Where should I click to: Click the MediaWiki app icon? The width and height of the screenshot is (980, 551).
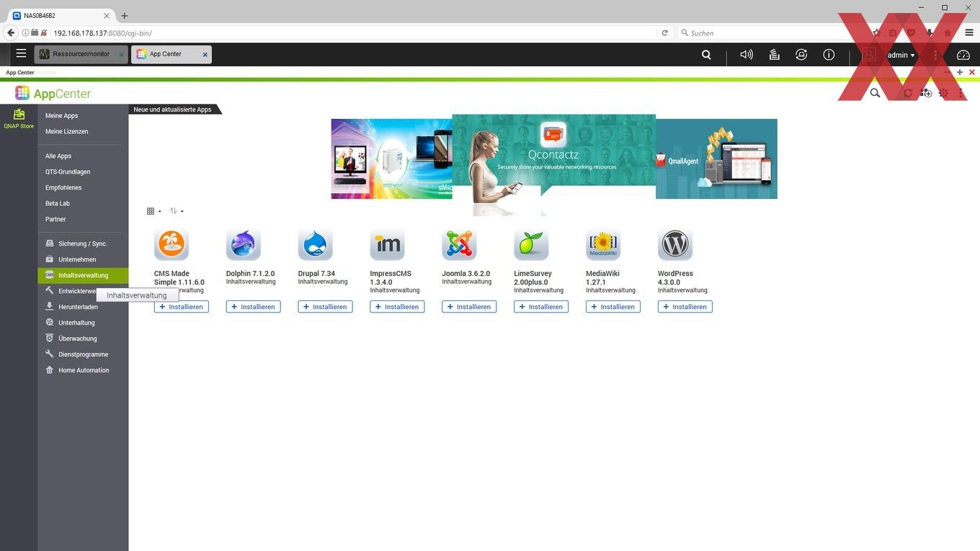pos(604,246)
